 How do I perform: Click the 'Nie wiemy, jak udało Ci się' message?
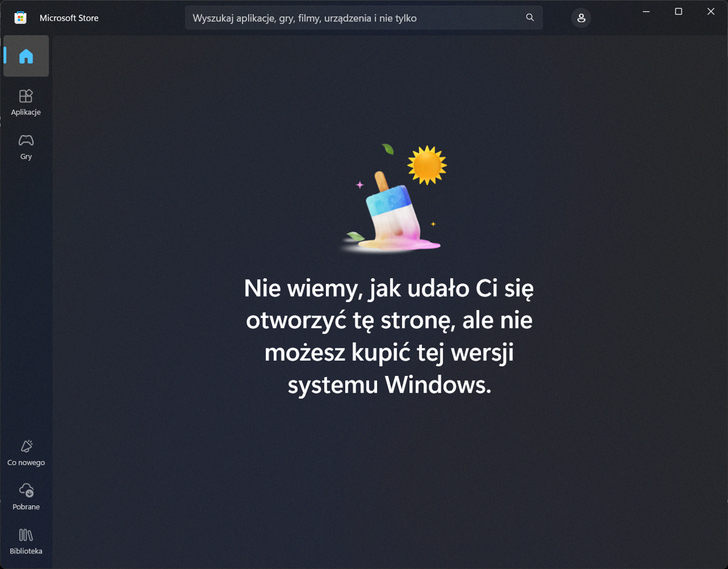tap(389, 336)
